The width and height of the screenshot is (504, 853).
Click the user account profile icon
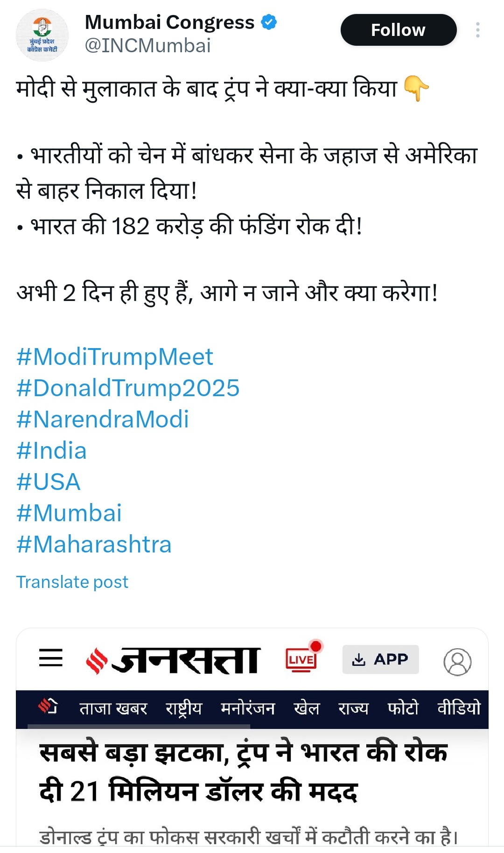point(457,661)
